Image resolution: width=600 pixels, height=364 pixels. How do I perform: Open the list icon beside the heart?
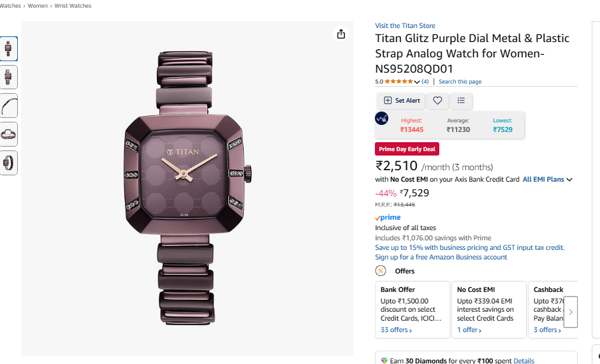(x=461, y=101)
